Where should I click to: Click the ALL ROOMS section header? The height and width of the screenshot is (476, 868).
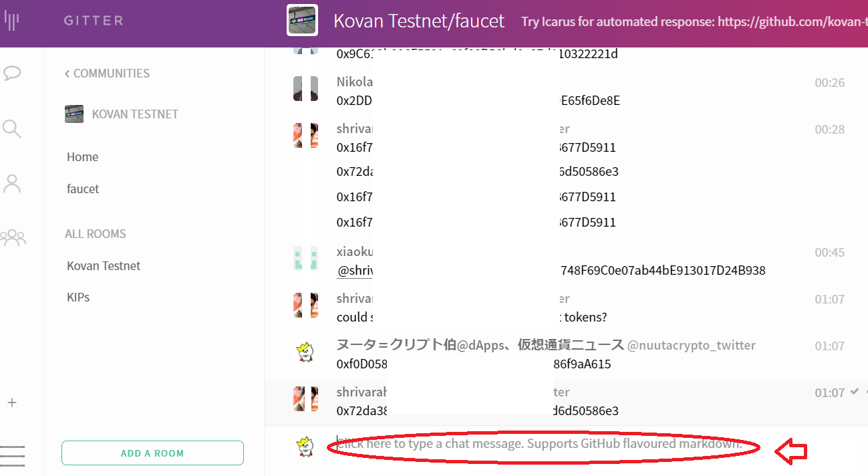coord(96,234)
